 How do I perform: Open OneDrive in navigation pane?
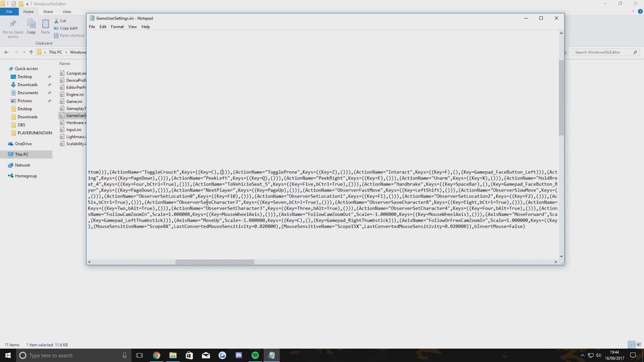point(23,144)
